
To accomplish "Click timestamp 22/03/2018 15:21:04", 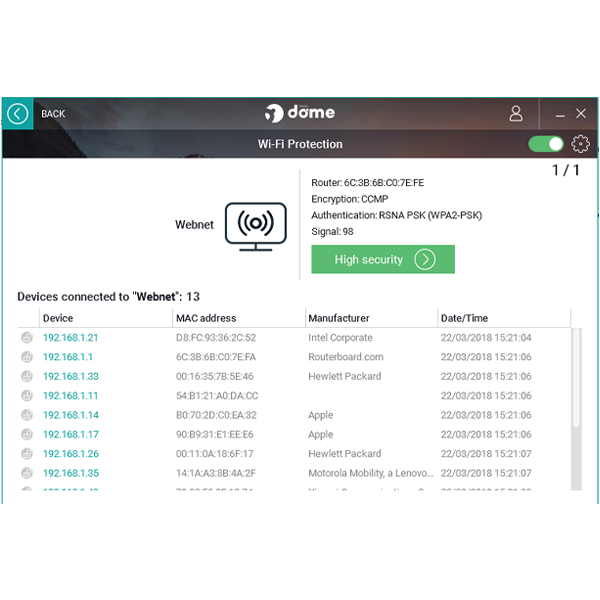I will [x=486, y=338].
